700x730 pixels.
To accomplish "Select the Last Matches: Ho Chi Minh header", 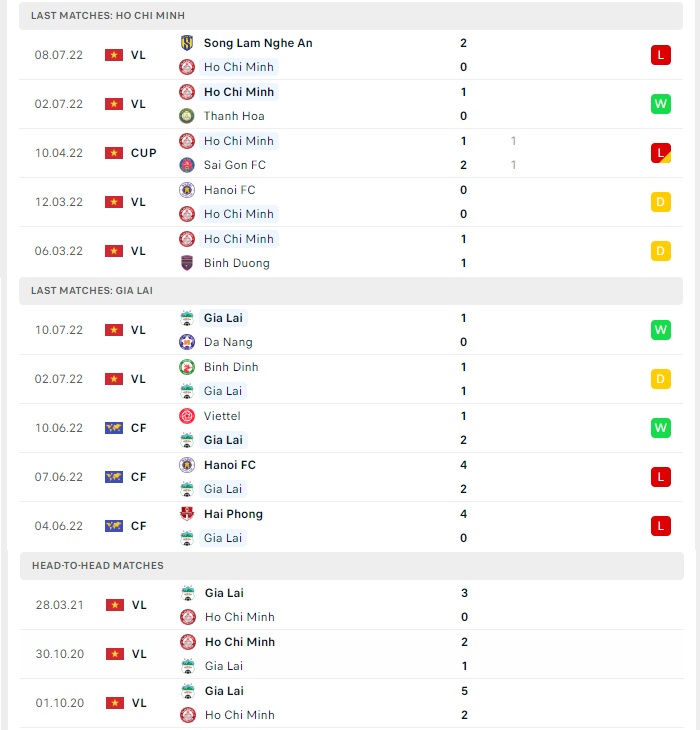I will (351, 15).
